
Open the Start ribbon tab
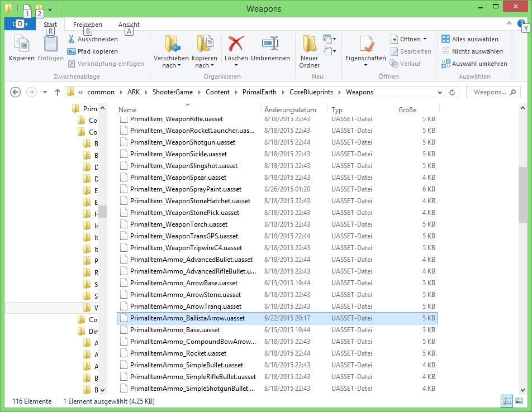tap(50, 25)
